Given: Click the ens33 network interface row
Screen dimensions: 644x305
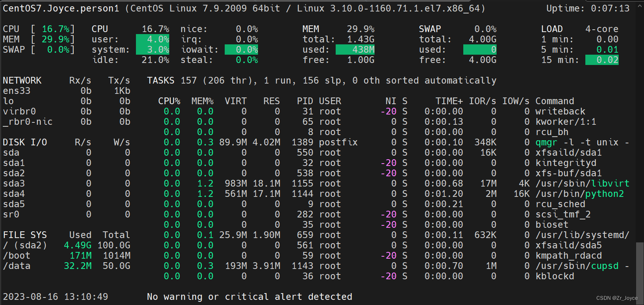Looking at the screenshot, I should (x=67, y=91).
